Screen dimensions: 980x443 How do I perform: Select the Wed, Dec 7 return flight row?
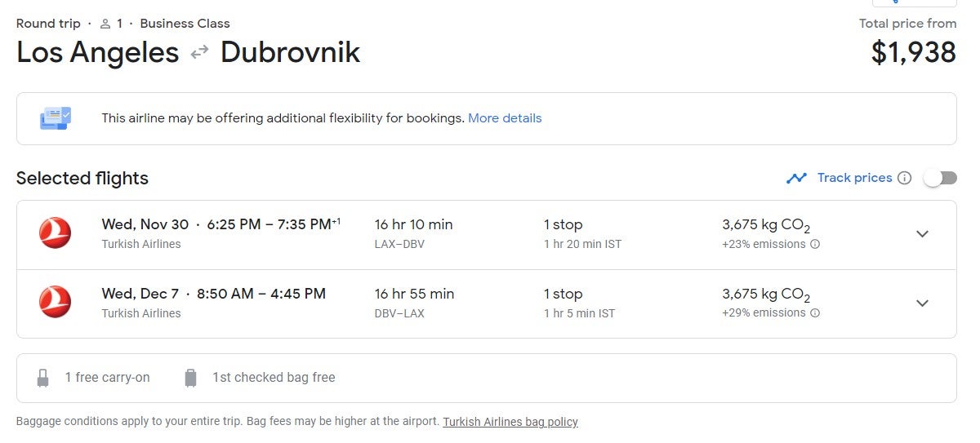[x=487, y=303]
